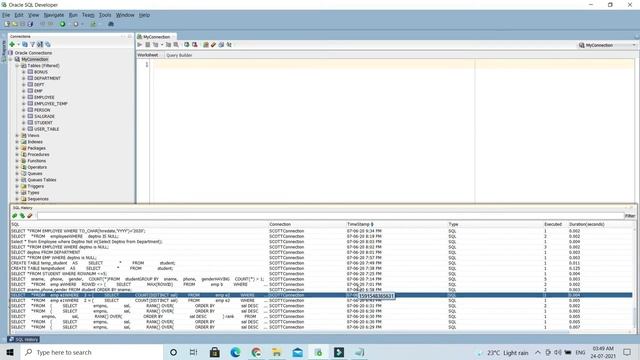Screen dimensions: 640x360
Task: Click the Commit icon in worksheet toolbar
Action: [x=187, y=44]
